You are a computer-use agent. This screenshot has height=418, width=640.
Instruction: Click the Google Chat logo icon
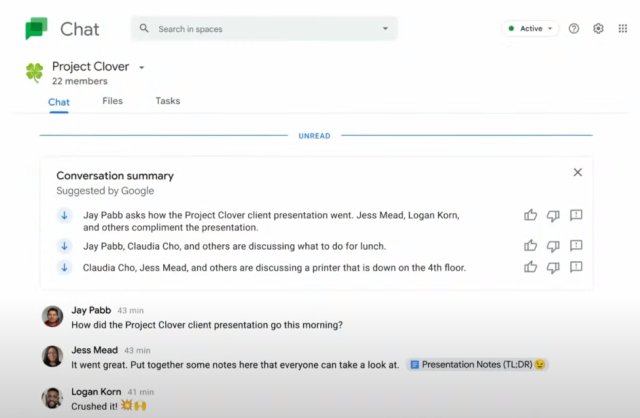click(36, 29)
